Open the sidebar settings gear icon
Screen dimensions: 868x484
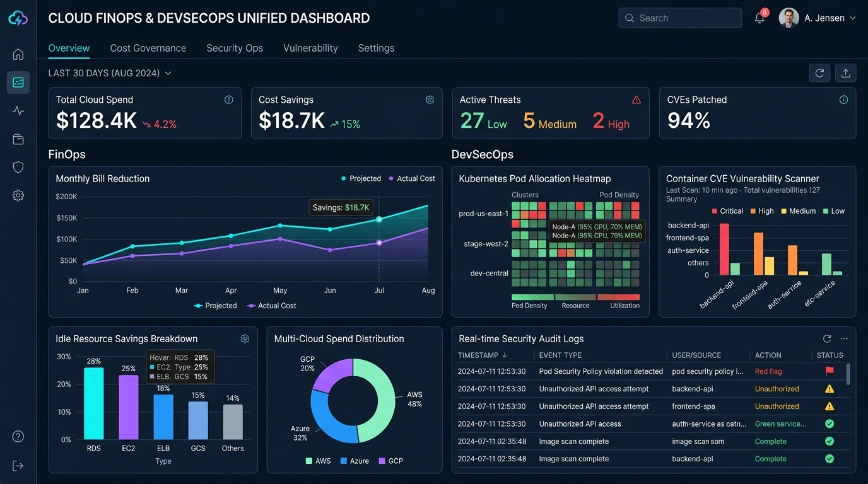point(18,195)
